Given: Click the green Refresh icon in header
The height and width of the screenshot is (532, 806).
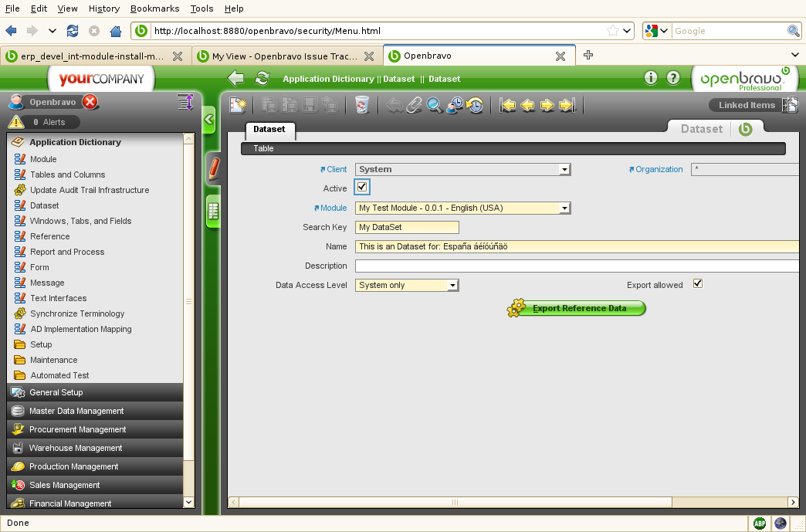Looking at the screenshot, I should (262, 79).
